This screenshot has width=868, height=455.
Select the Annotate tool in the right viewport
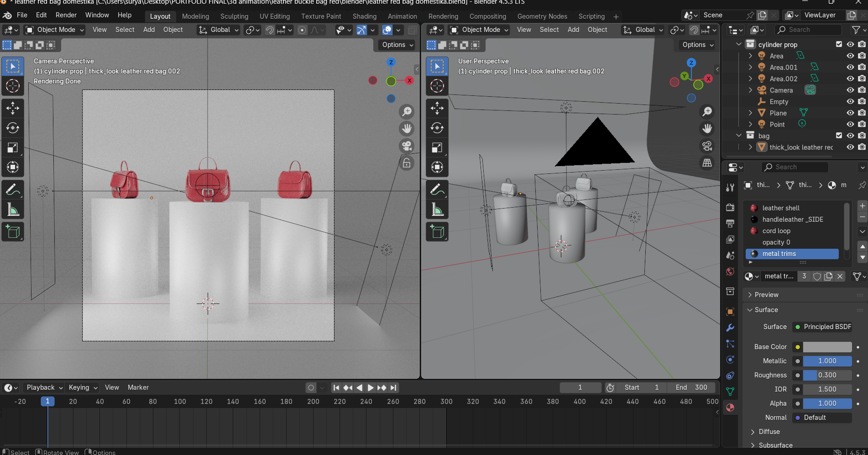point(437,189)
